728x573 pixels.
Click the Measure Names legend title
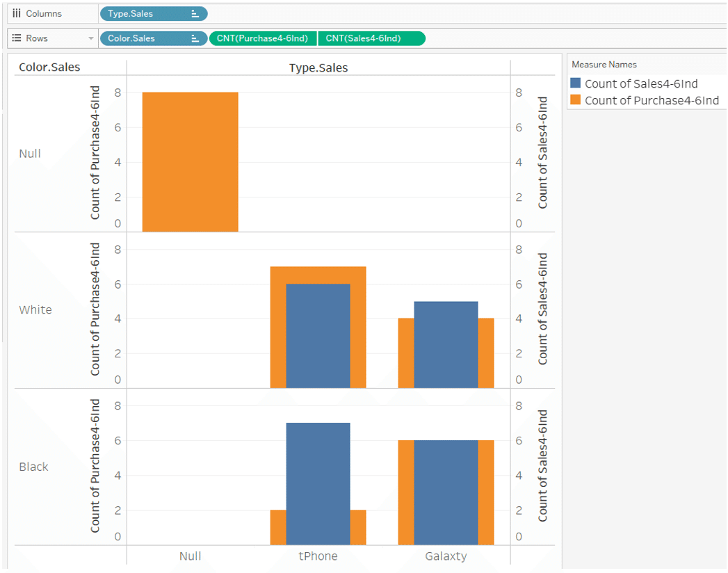click(604, 65)
